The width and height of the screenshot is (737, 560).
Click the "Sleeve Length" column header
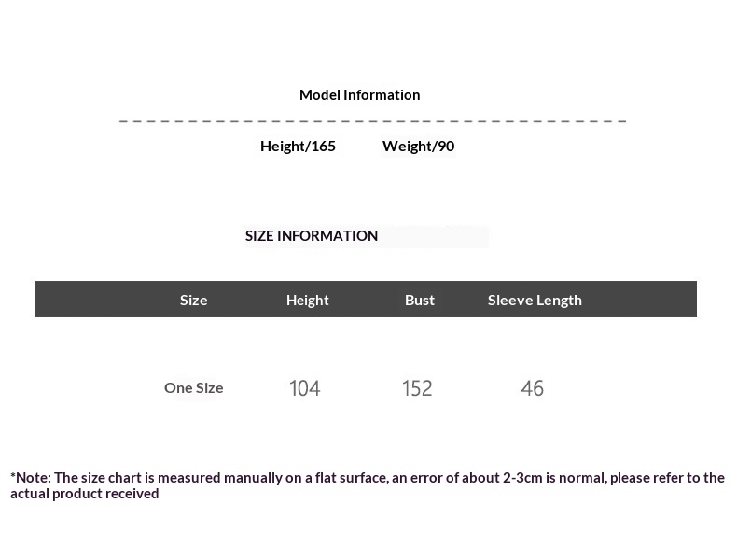(535, 300)
